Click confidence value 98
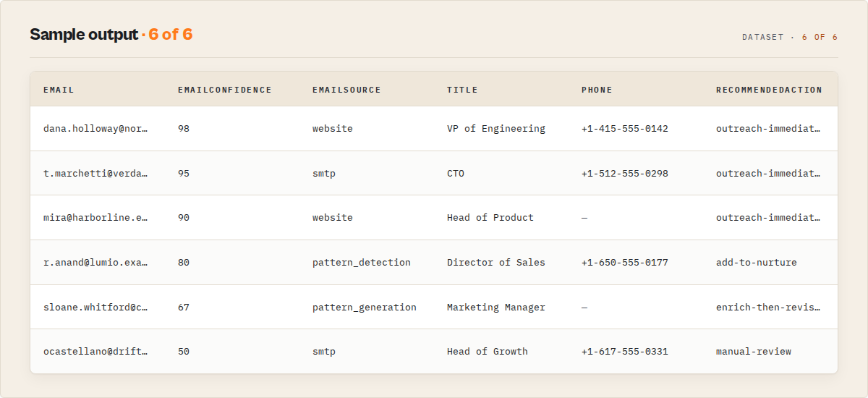The width and height of the screenshot is (868, 398). tap(184, 128)
